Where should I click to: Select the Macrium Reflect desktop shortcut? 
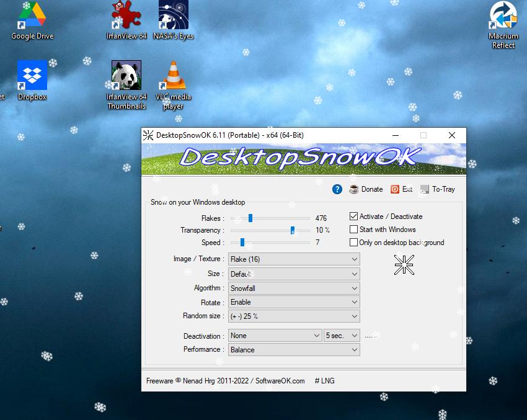(x=503, y=25)
